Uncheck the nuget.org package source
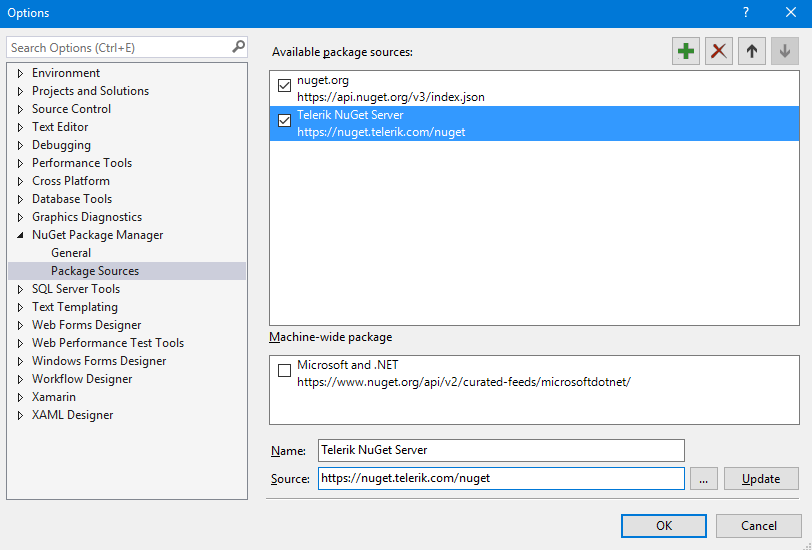Viewport: 812px width, 550px height. (284, 85)
